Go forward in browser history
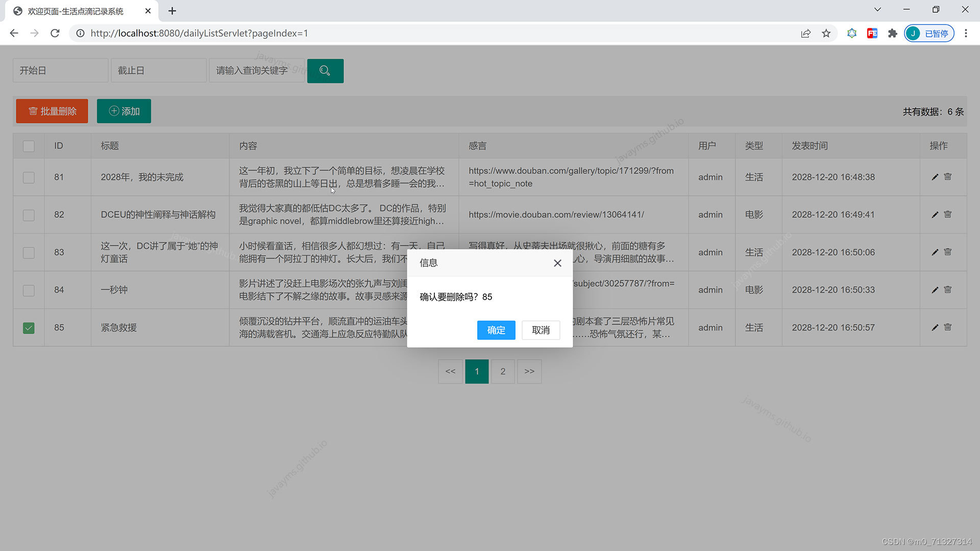 coord(34,33)
